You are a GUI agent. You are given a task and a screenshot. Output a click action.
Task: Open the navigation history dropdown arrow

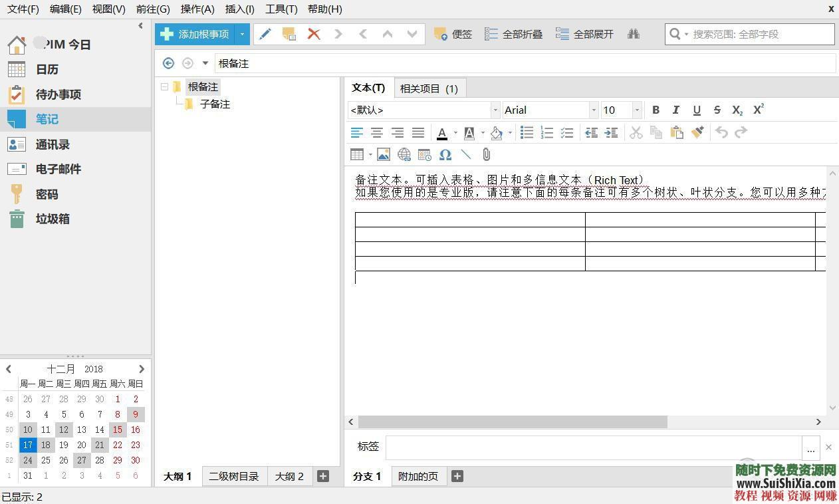pyautogui.click(x=205, y=63)
